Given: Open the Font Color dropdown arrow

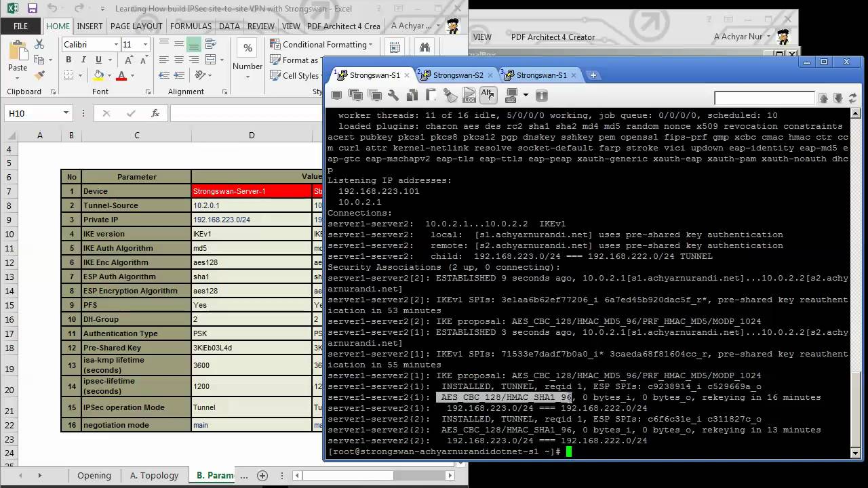Looking at the screenshot, I should click(x=132, y=75).
